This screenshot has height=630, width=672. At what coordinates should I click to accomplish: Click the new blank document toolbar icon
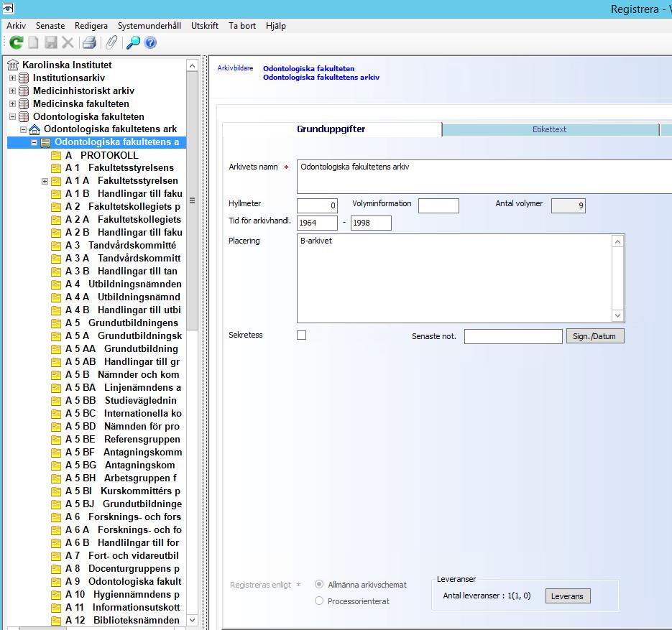click(x=34, y=42)
